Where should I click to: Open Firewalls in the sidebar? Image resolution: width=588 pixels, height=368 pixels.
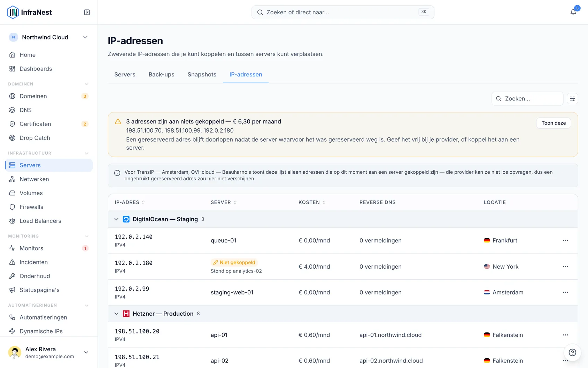[49, 207]
